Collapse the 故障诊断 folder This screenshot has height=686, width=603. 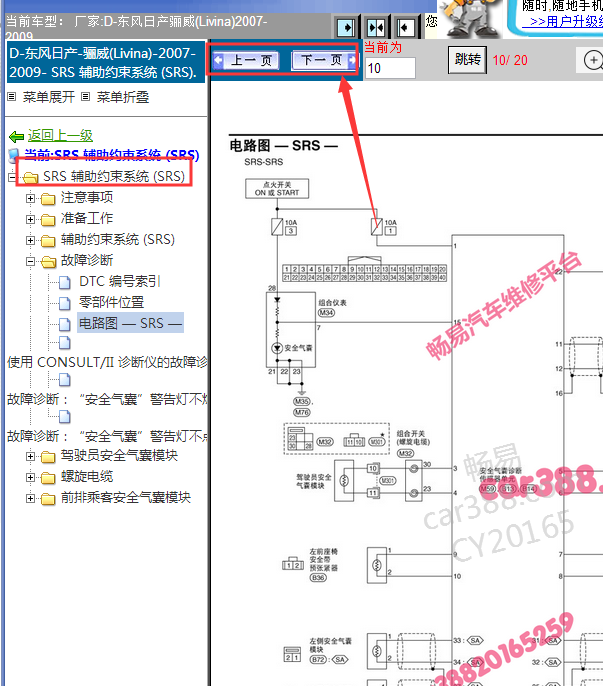click(30, 261)
